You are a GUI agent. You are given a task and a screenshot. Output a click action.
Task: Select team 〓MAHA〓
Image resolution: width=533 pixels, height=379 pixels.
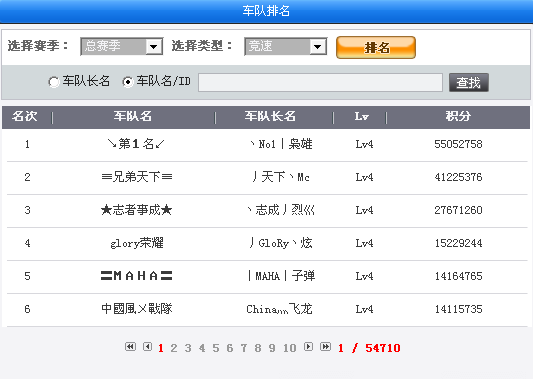click(136, 276)
